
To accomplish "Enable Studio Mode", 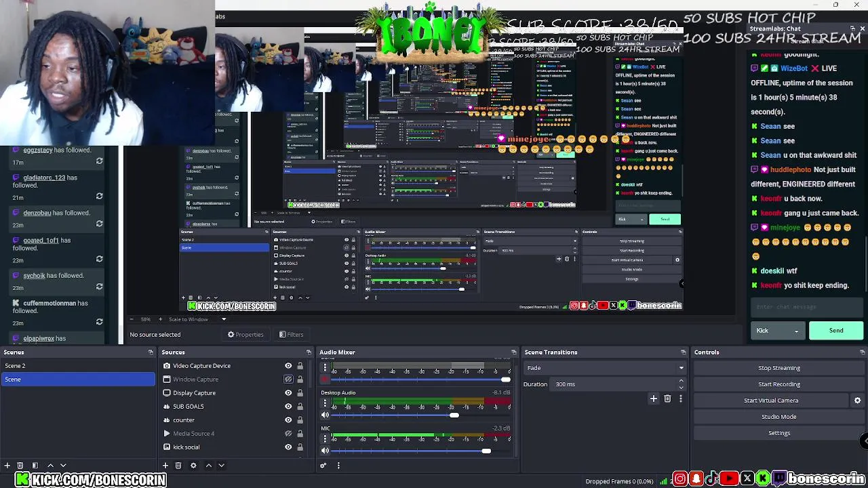I will coord(779,417).
